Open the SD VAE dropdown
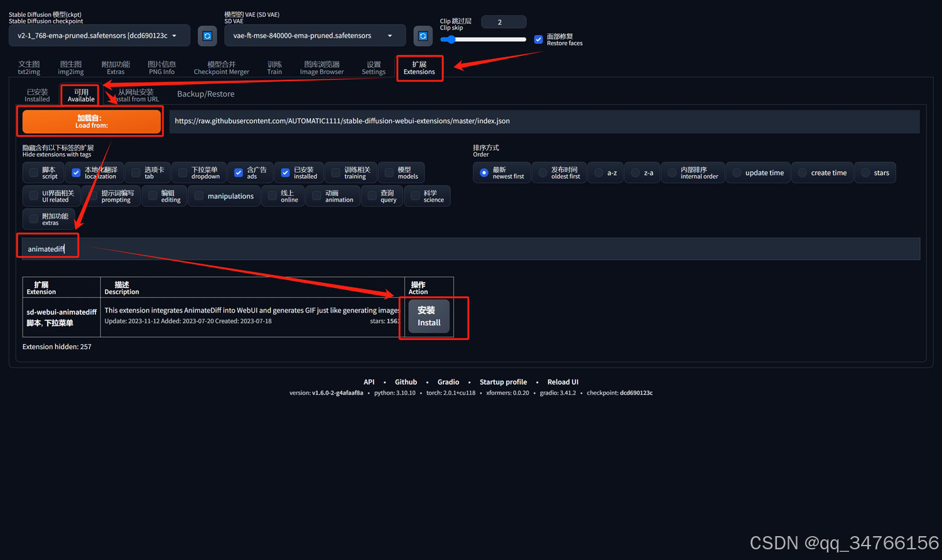This screenshot has width=942, height=560. (x=315, y=36)
